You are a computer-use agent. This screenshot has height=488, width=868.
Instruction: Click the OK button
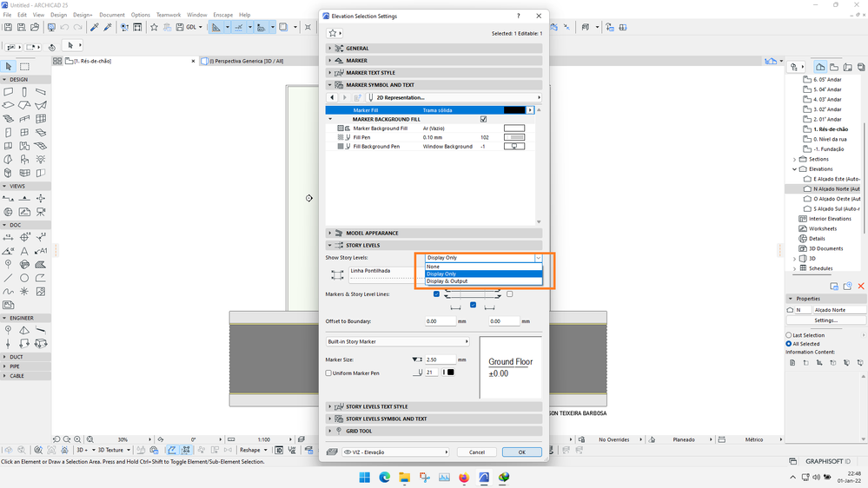(x=522, y=452)
